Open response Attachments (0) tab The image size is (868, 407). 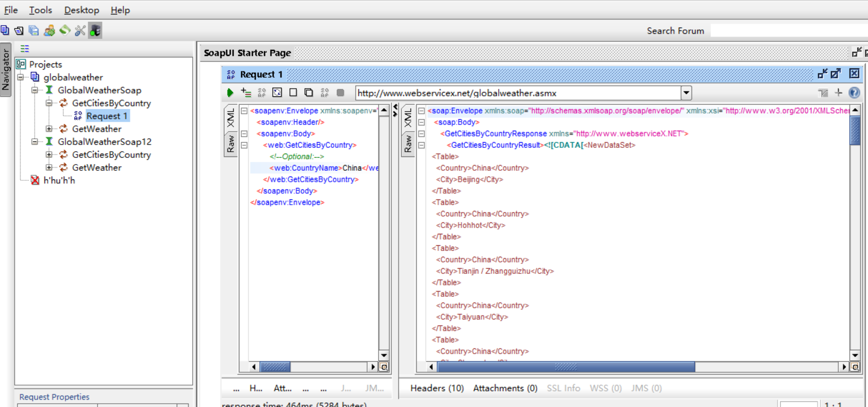505,388
